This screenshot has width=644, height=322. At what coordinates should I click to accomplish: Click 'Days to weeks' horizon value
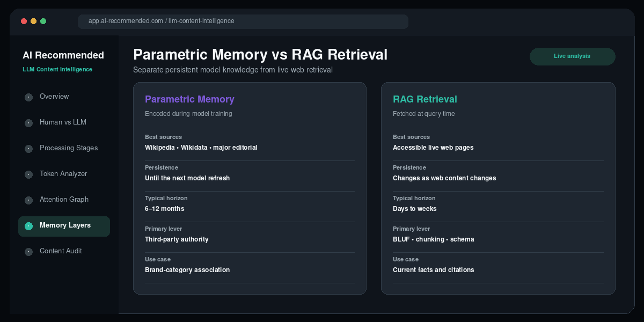[x=415, y=209]
